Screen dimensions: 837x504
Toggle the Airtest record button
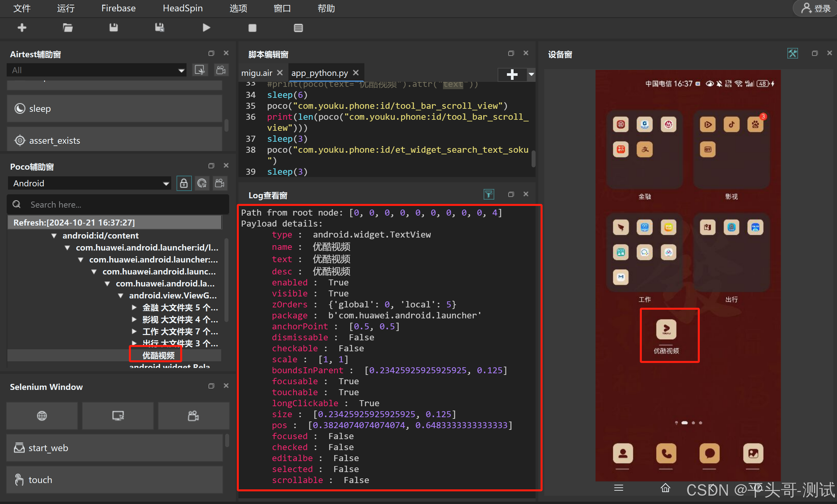pos(221,70)
